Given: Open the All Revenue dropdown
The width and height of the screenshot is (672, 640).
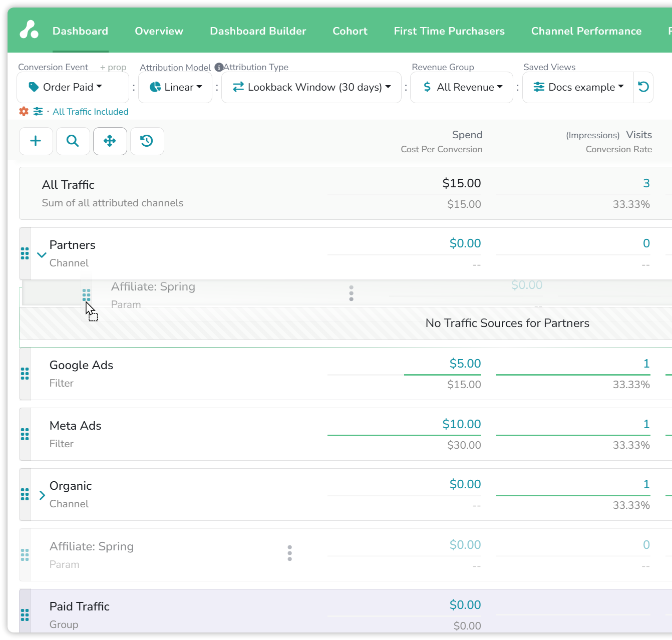Looking at the screenshot, I should 462,87.
